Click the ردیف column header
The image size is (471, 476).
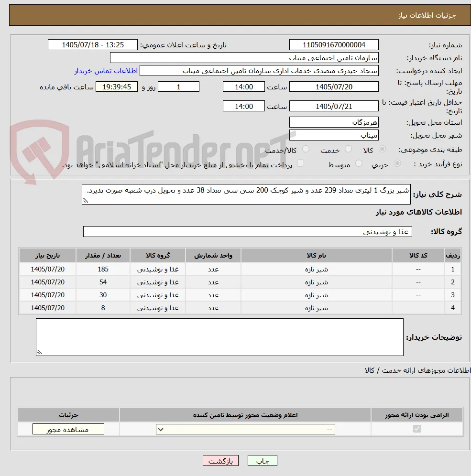pos(453,255)
